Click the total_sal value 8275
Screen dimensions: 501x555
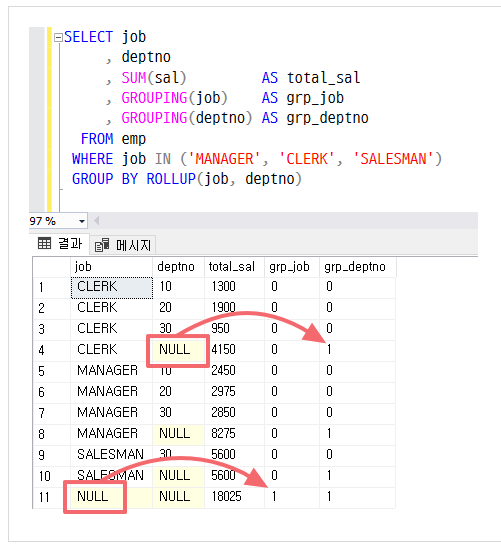pos(234,434)
